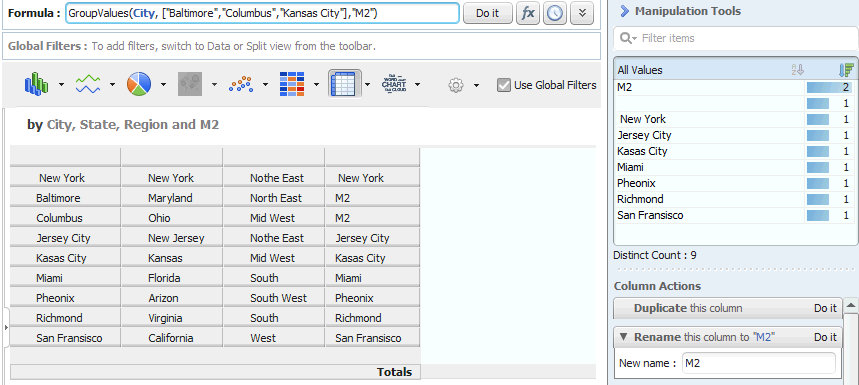Sort values alphabetically using A-Z icon

coord(797,70)
